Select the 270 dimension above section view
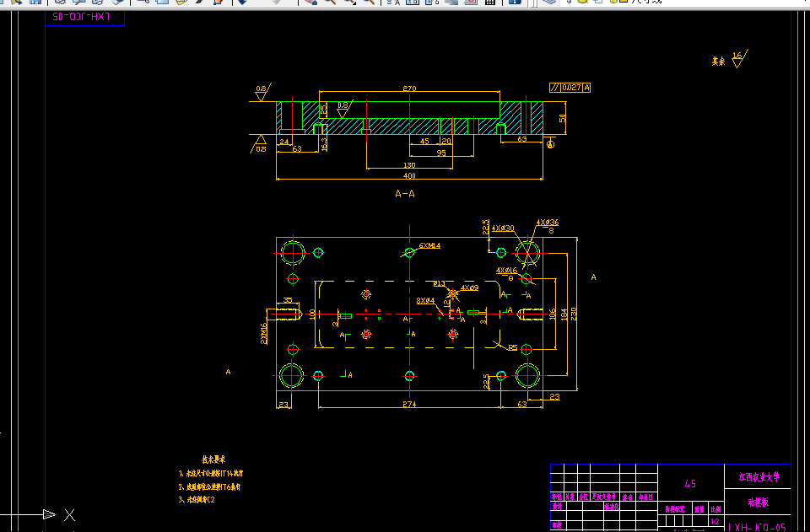Screen dimensions: 810x532 tap(409, 89)
